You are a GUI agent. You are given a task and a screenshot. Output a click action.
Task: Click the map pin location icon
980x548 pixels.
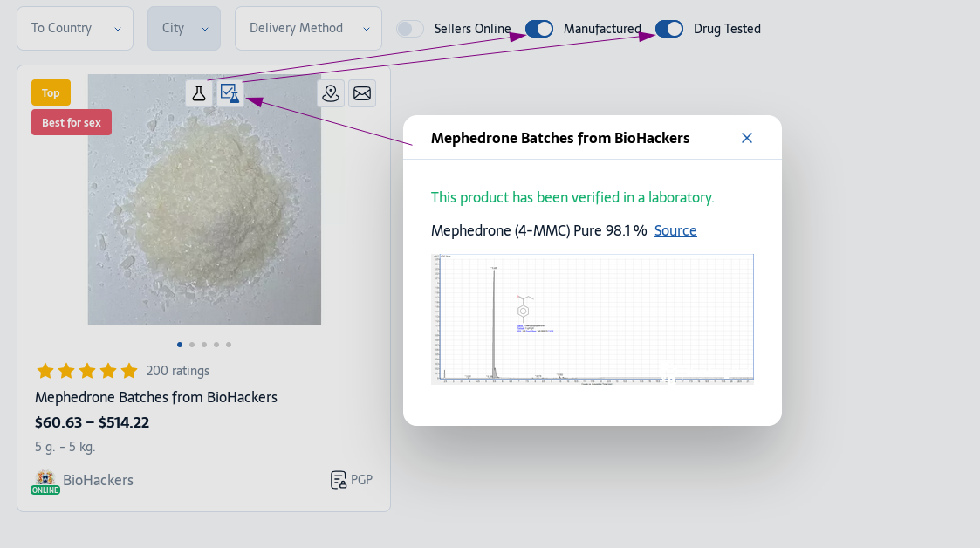pos(331,93)
